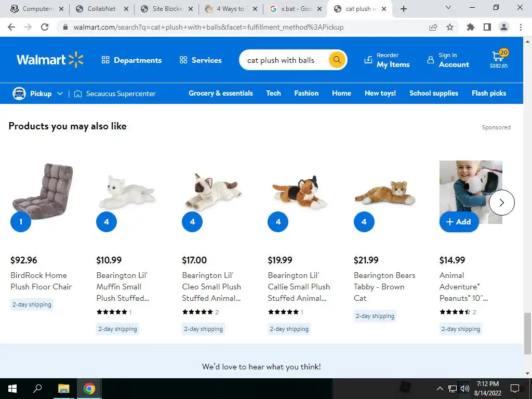Expand the Pickup fulfillment dropdown
Image resolution: width=532 pixels, height=399 pixels.
[x=37, y=94]
